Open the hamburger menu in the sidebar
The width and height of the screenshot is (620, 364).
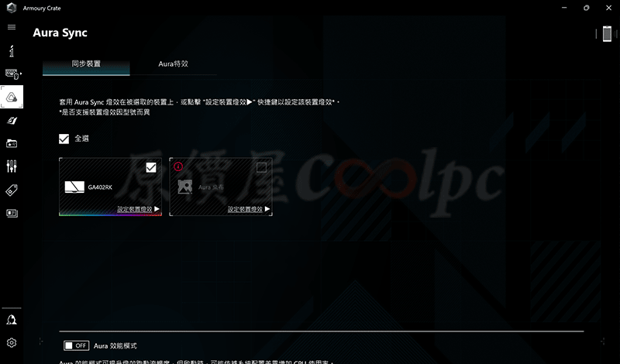pyautogui.click(x=12, y=27)
